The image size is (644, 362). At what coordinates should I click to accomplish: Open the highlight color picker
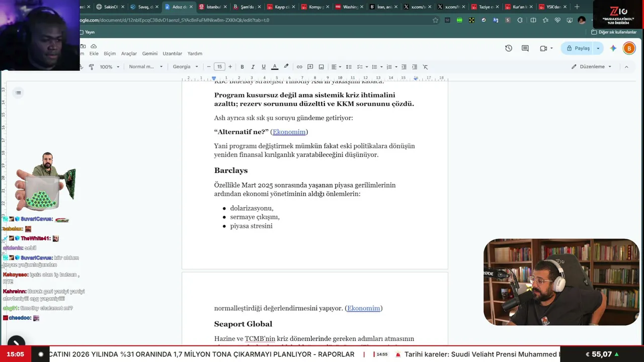click(x=286, y=67)
